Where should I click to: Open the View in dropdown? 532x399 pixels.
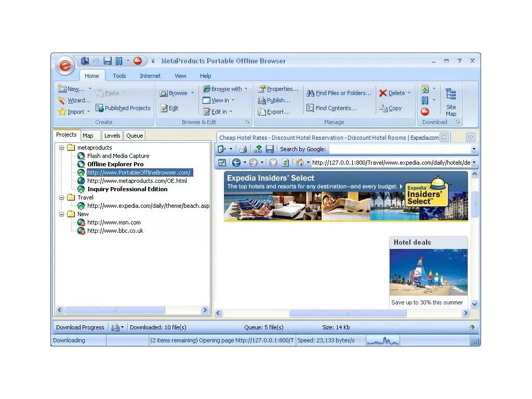coord(219,100)
